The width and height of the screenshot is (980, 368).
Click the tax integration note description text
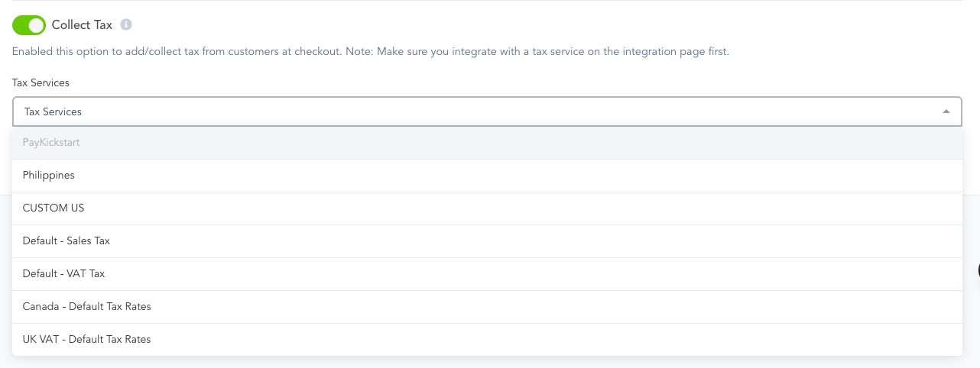371,52
